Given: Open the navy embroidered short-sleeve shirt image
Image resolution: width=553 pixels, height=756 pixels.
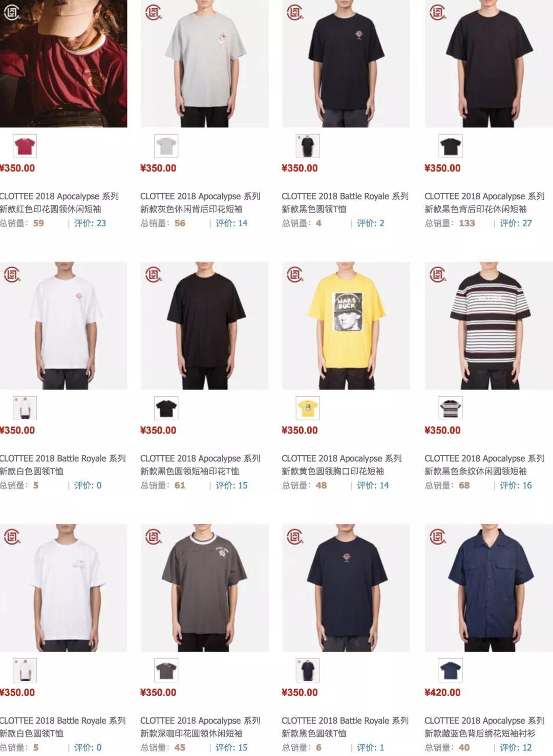Looking at the screenshot, I should [488, 588].
